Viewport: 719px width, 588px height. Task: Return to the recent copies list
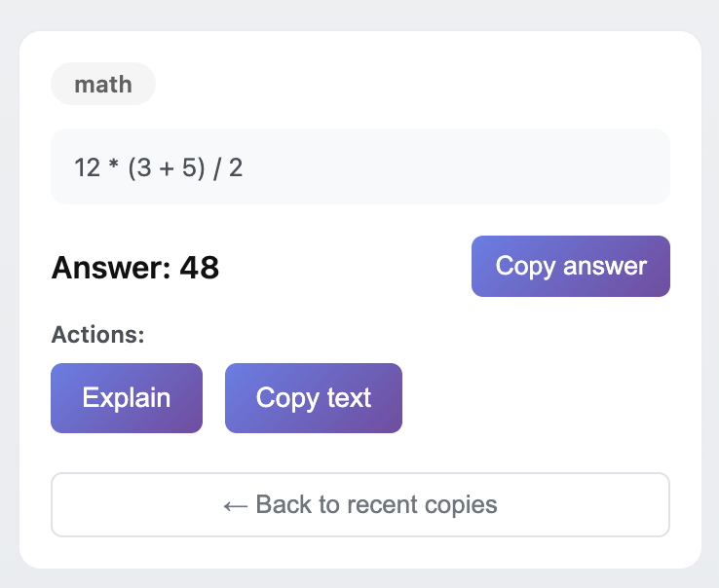[x=359, y=504]
